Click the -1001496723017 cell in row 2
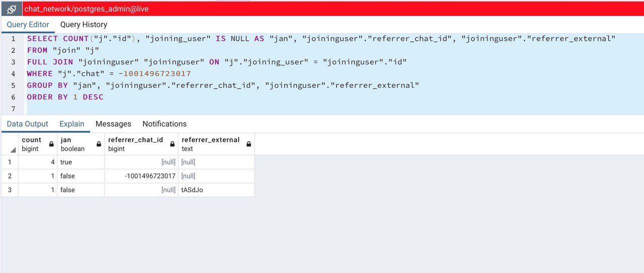The width and height of the screenshot is (644, 273). (150, 176)
